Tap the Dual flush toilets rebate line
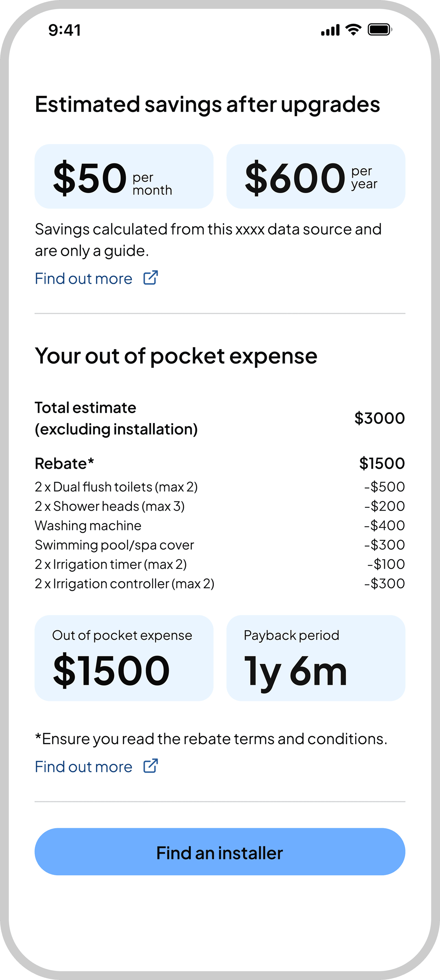 pyautogui.click(x=116, y=487)
